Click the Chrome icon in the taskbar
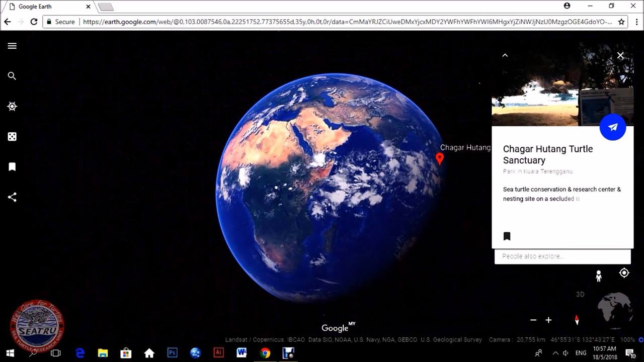The width and height of the screenshot is (644, 362). pos(265,353)
